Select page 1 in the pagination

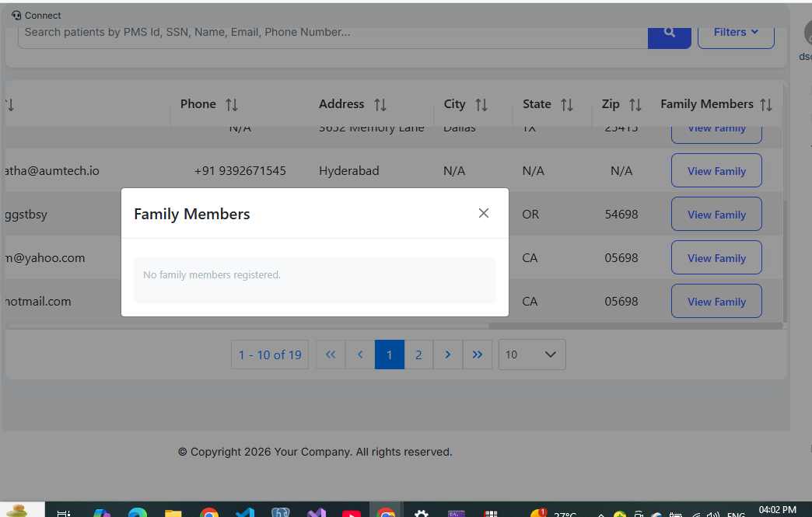point(390,355)
